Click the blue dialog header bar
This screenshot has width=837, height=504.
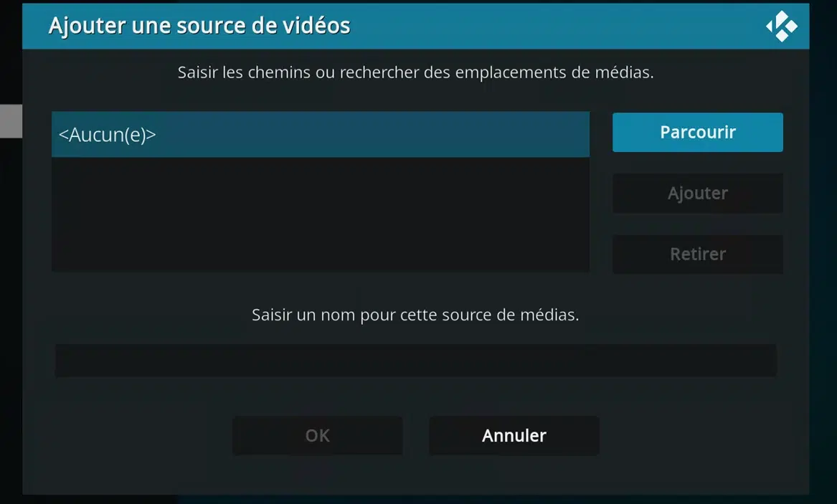click(415, 26)
